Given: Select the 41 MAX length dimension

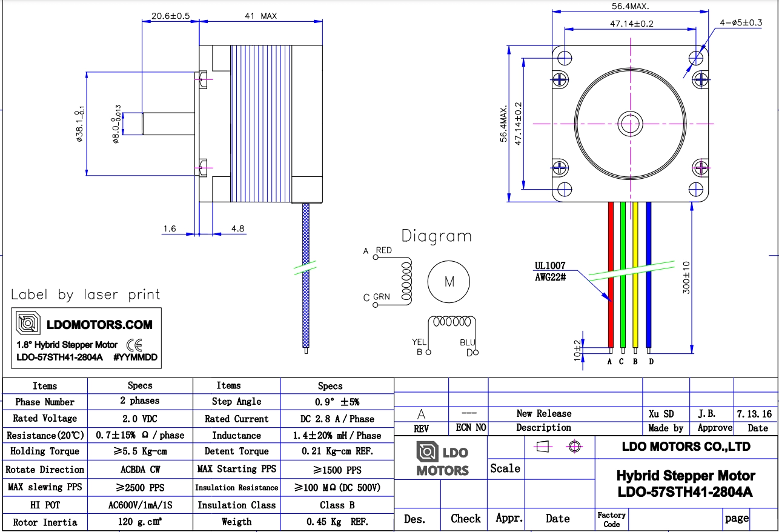Looking at the screenshot, I should click(260, 16).
